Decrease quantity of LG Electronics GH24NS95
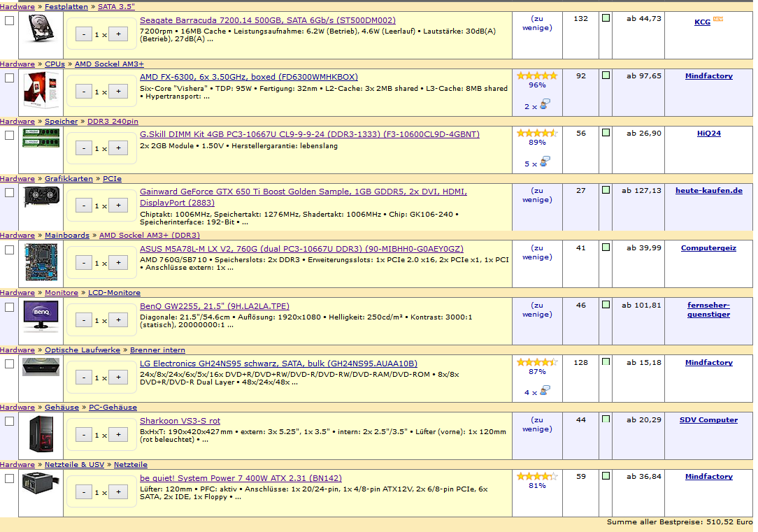This screenshot has height=532, width=758. (84, 378)
